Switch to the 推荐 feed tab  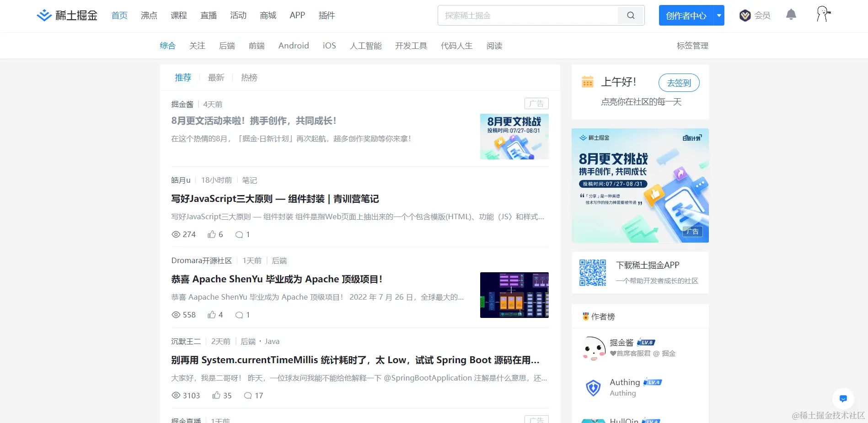point(183,78)
